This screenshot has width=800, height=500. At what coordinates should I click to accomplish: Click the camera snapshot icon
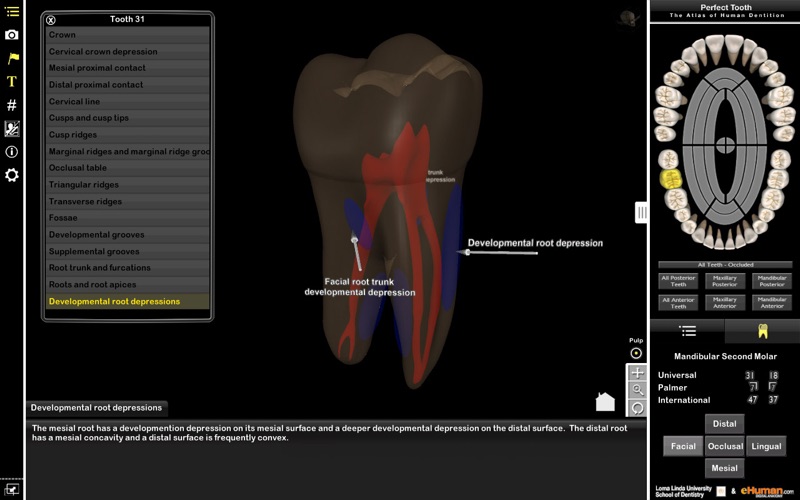click(12, 35)
